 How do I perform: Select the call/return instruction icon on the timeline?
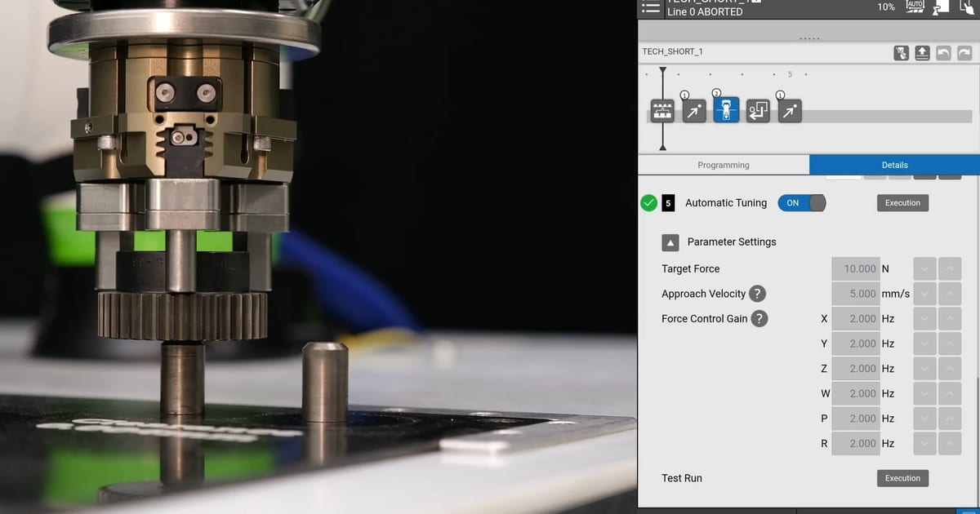pos(758,111)
